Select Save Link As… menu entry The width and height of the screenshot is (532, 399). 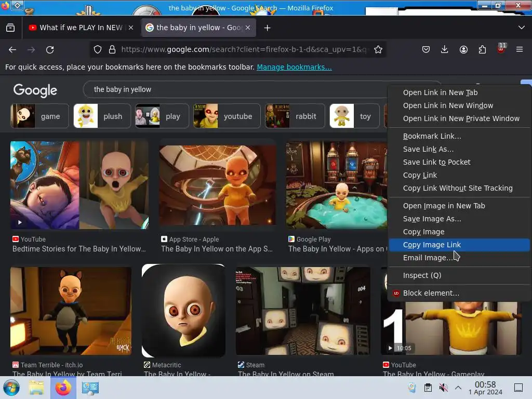(x=459, y=149)
